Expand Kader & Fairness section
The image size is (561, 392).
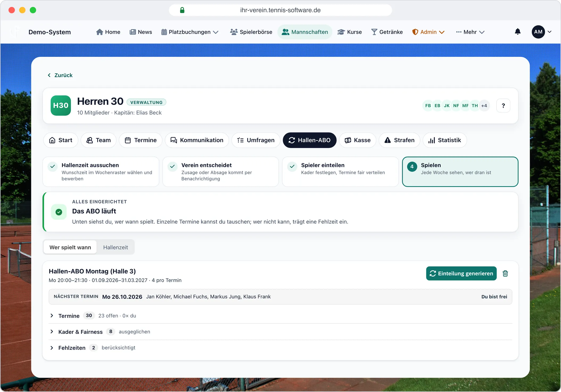(280, 331)
